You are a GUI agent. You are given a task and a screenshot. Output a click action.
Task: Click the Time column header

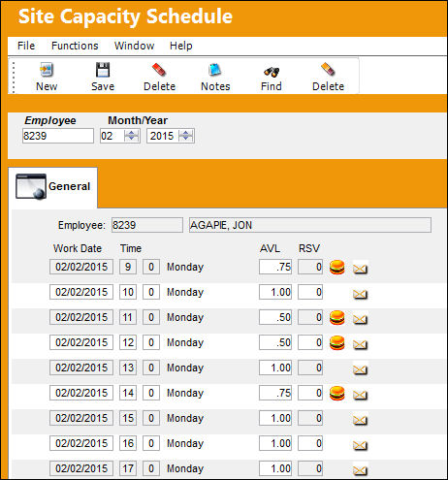pyautogui.click(x=131, y=248)
